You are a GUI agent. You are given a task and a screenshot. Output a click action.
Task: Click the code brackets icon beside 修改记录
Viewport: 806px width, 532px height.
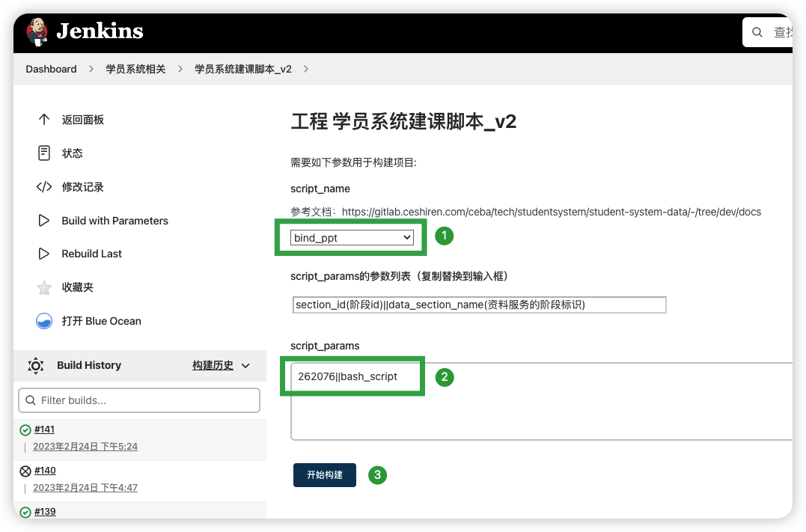[x=44, y=187]
